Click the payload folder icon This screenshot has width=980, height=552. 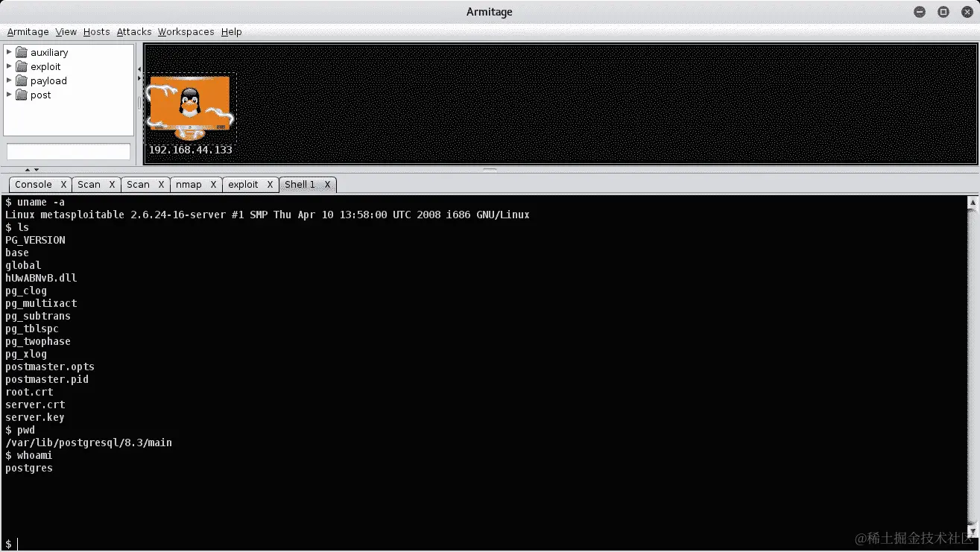click(x=22, y=80)
